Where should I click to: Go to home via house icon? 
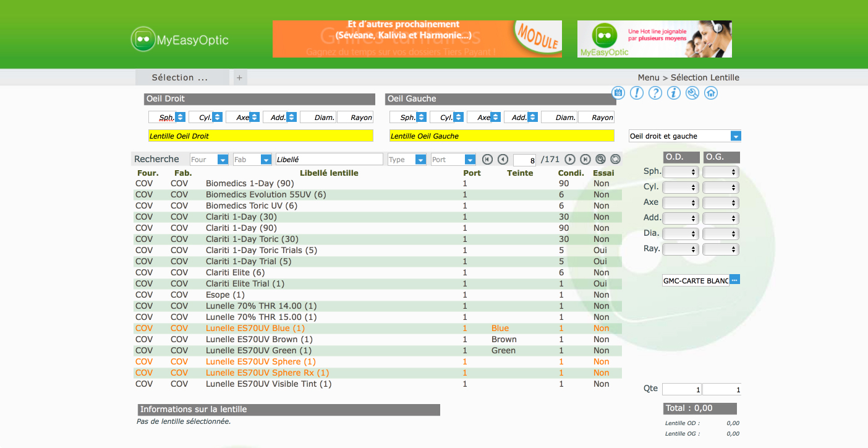coord(711,93)
